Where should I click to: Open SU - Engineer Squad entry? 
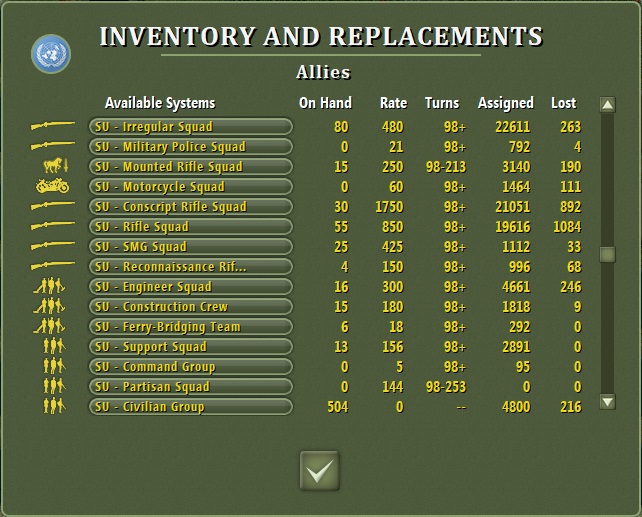(191, 287)
